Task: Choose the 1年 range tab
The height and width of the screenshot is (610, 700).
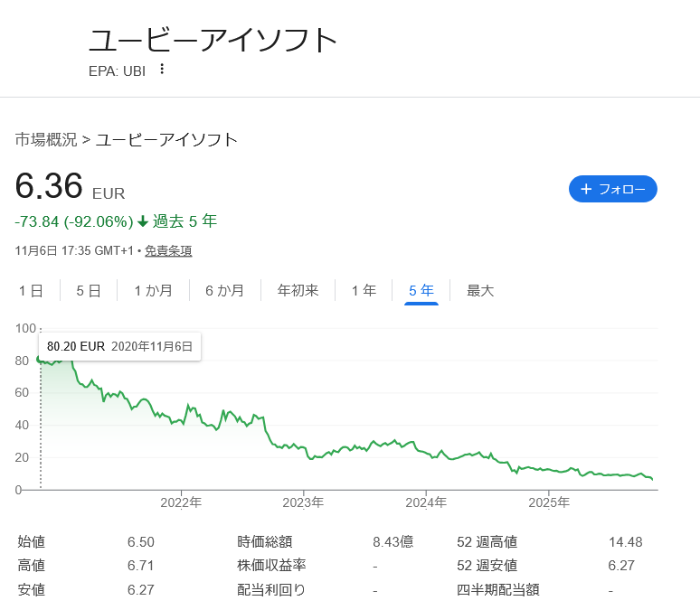Action: click(x=364, y=291)
